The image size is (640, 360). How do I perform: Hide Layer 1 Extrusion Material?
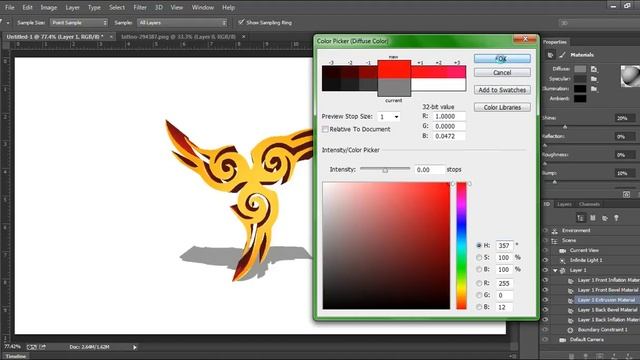point(546,300)
